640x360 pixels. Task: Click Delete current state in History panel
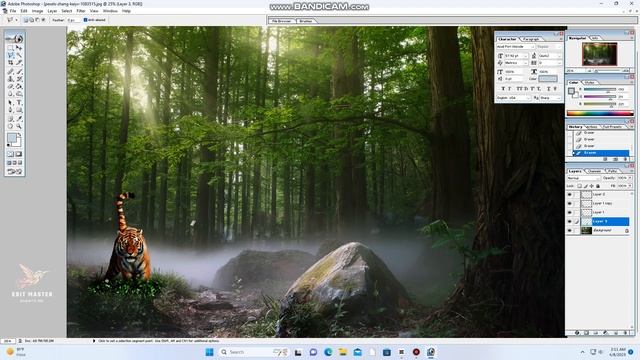pos(625,159)
